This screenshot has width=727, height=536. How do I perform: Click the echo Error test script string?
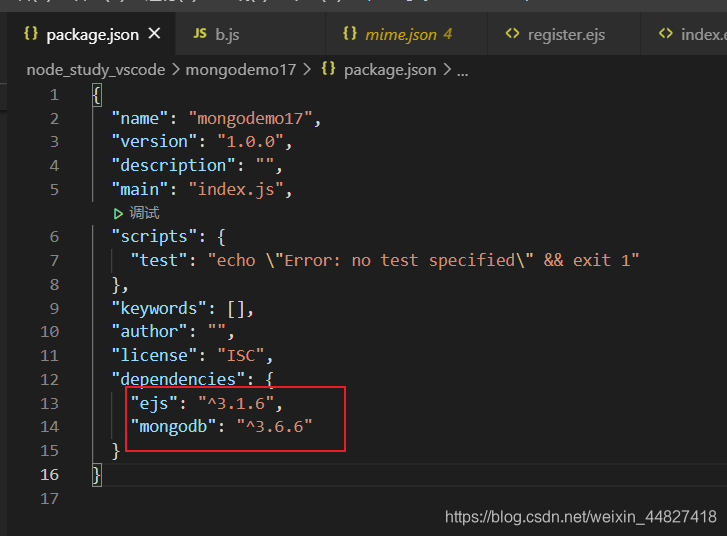tap(424, 260)
